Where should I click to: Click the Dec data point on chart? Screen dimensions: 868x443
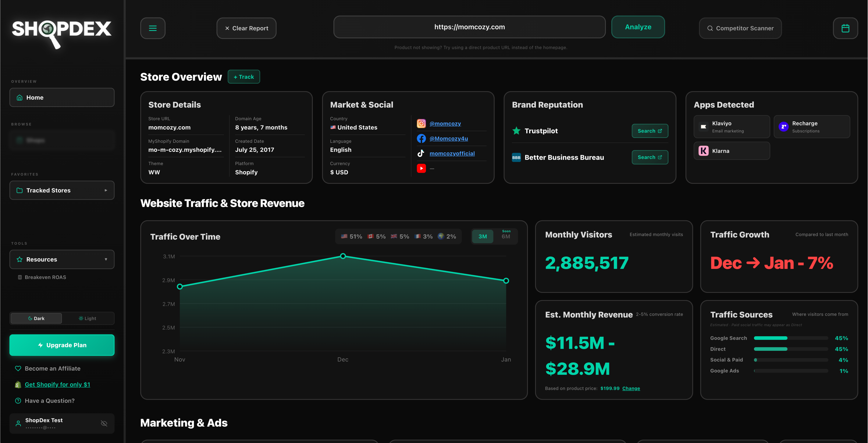(x=343, y=256)
